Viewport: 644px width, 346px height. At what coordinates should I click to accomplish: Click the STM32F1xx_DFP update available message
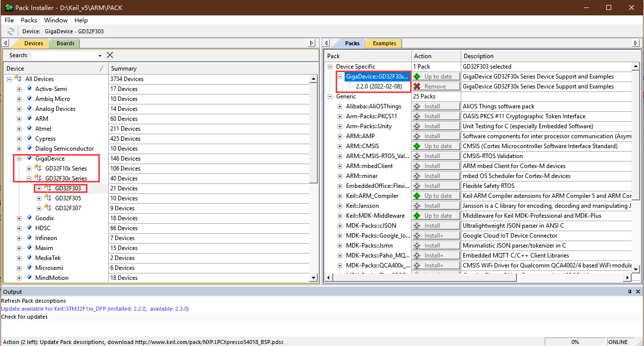(x=95, y=309)
